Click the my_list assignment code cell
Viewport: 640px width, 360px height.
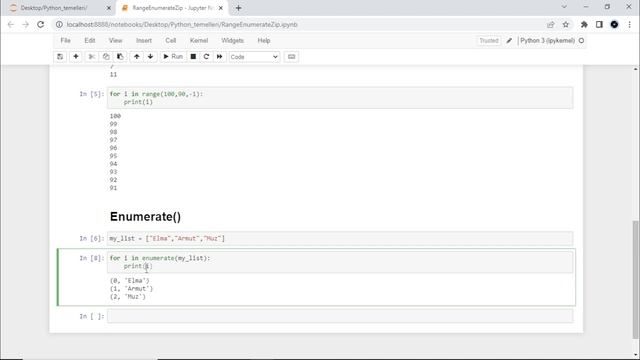coord(340,238)
